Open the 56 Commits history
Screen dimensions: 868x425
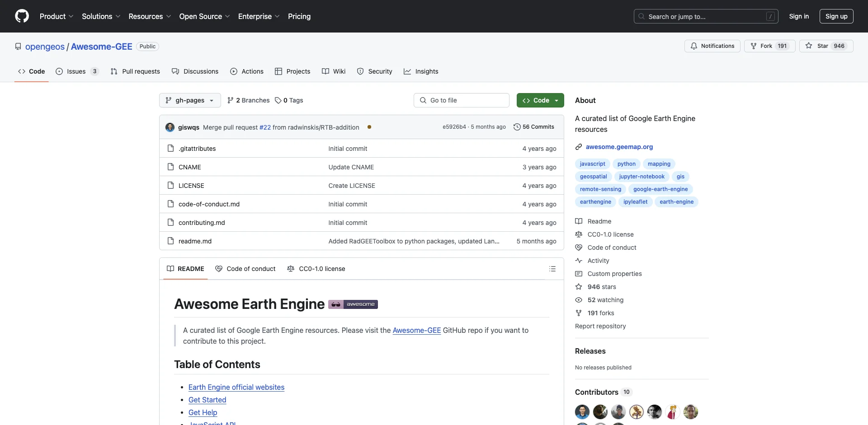(534, 127)
